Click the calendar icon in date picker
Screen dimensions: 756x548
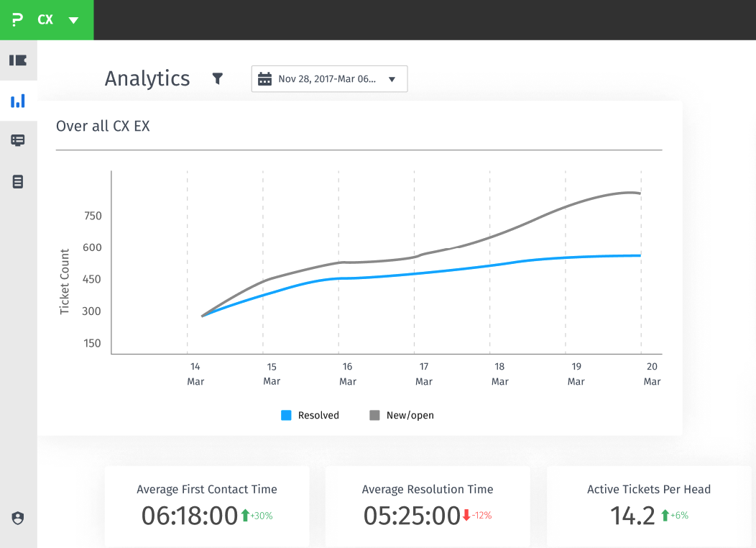(x=264, y=78)
